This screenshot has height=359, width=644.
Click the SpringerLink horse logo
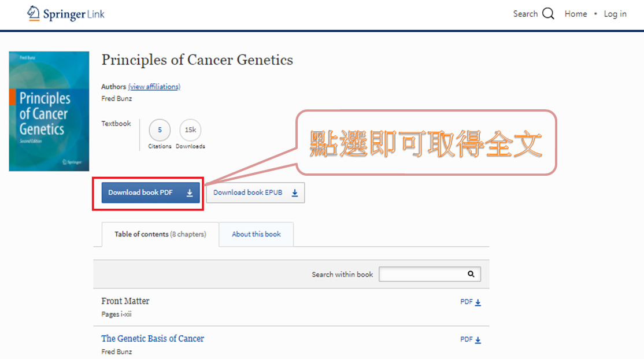pos(34,13)
